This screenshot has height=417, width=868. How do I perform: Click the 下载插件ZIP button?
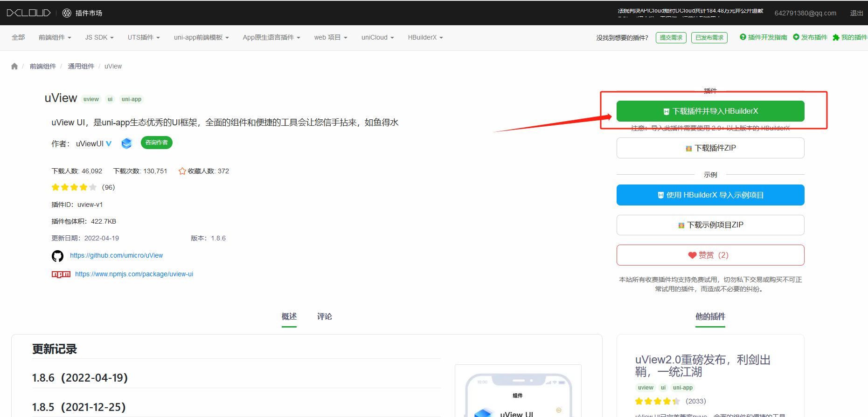(710, 148)
